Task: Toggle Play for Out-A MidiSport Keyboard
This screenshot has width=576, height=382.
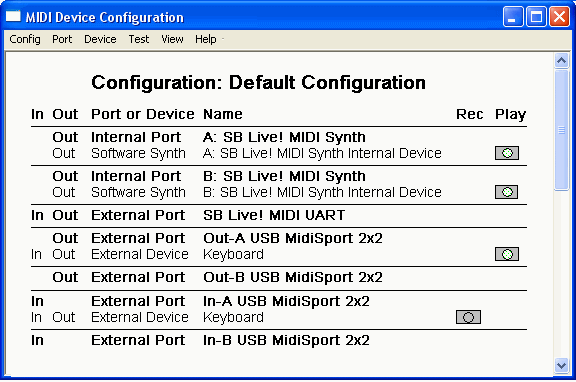Action: tap(507, 254)
